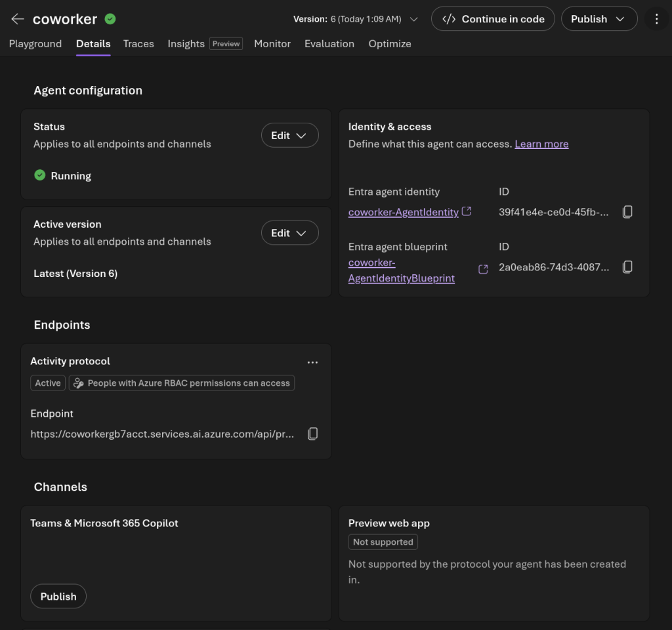Click the green verified checkmark beside coworker
Image resolution: width=672 pixels, height=630 pixels.
pos(110,19)
